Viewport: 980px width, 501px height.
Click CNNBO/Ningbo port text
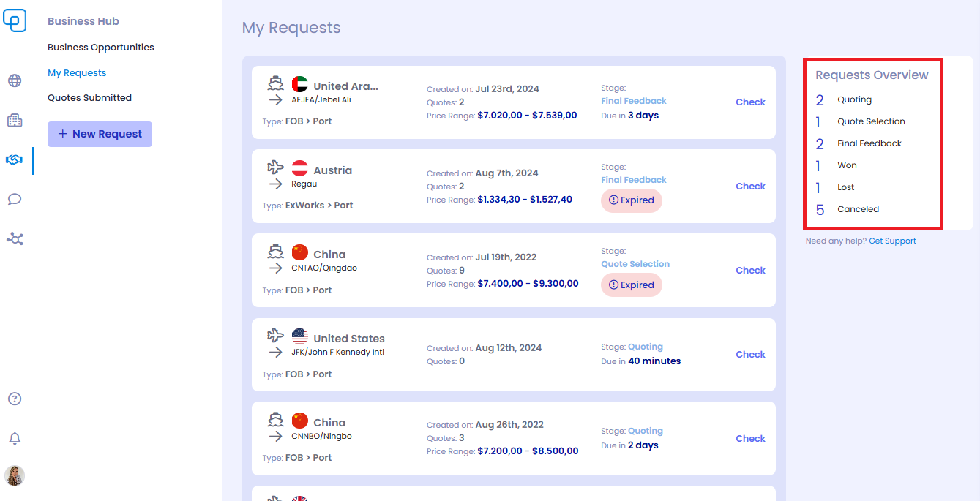pyautogui.click(x=322, y=437)
